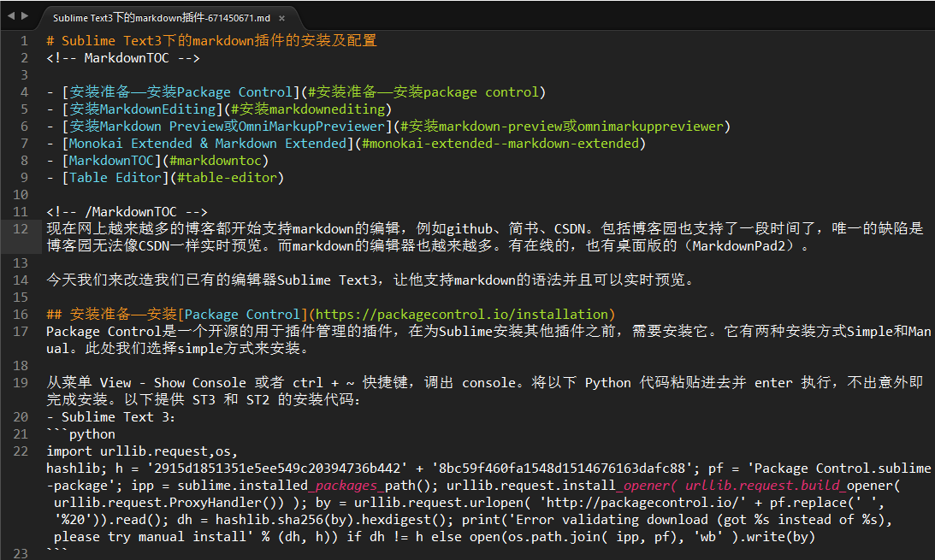The image size is (935, 560).
Task: Click line number 19 in the gutter
Action: click(21, 383)
